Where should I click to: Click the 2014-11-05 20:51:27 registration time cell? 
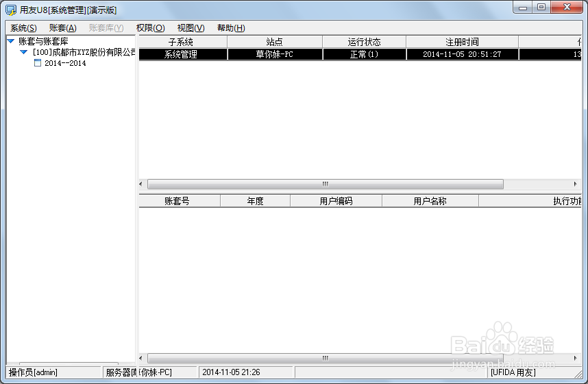point(463,54)
